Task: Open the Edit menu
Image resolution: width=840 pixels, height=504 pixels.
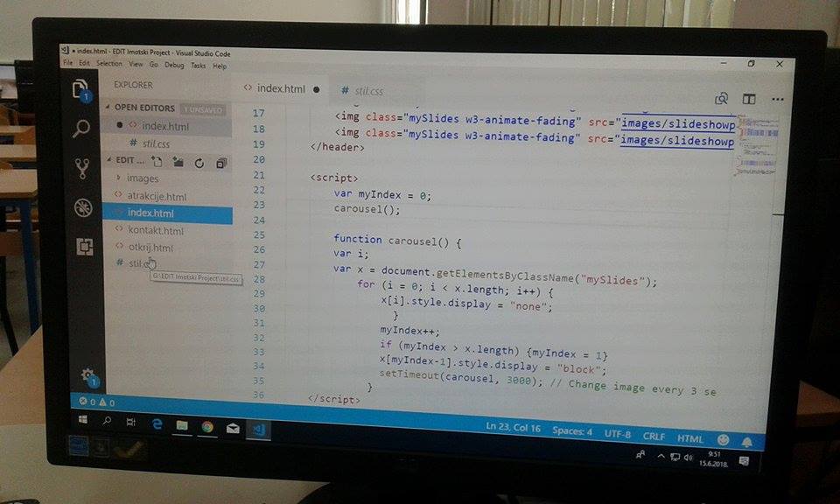Action: coord(84,63)
